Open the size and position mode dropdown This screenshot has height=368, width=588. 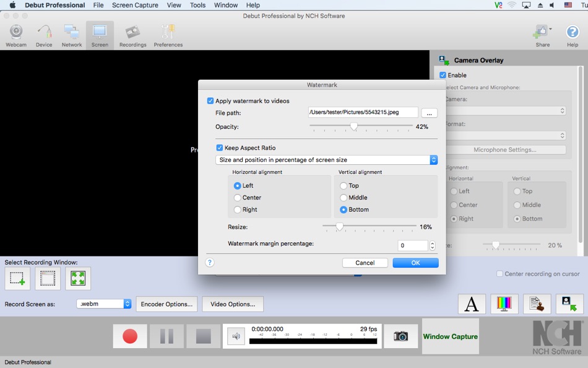(x=327, y=160)
